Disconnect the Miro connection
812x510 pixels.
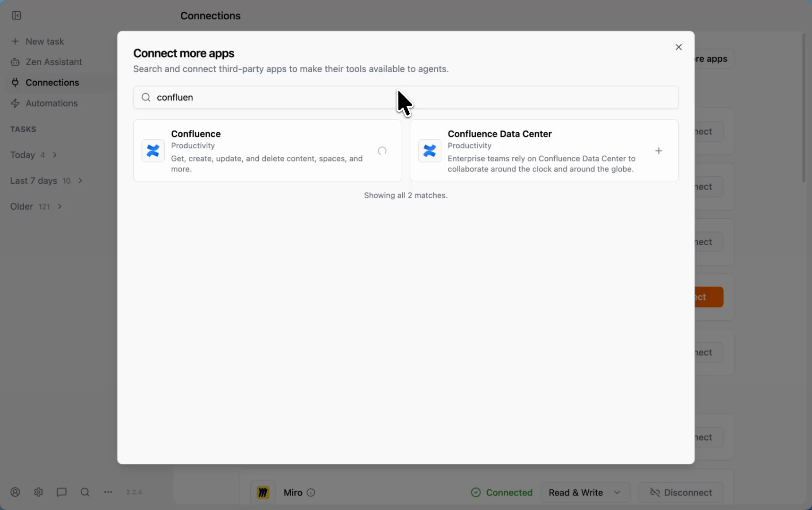coord(681,493)
